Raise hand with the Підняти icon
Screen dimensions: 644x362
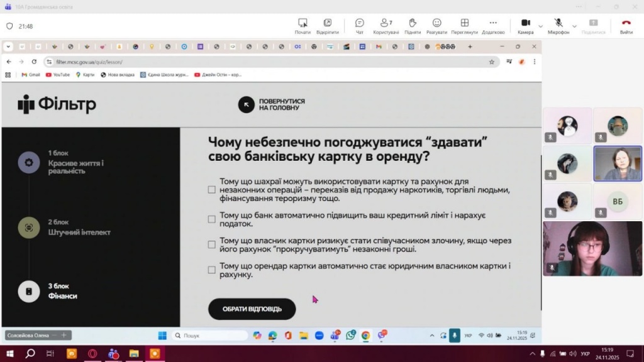tap(413, 26)
